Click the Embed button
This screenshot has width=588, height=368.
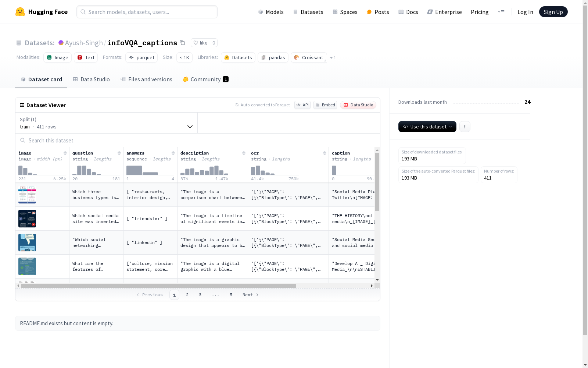[x=325, y=105]
